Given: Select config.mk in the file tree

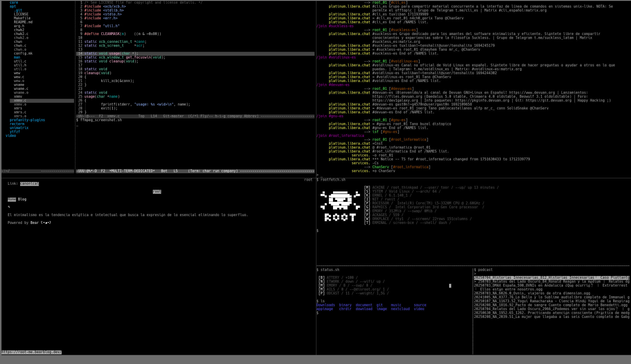Looking at the screenshot, I should (23, 53).
